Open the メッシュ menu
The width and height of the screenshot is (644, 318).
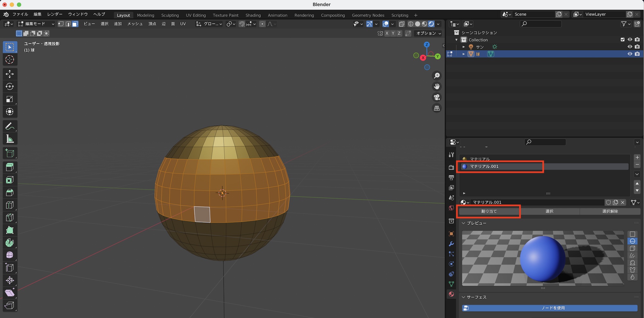point(135,24)
